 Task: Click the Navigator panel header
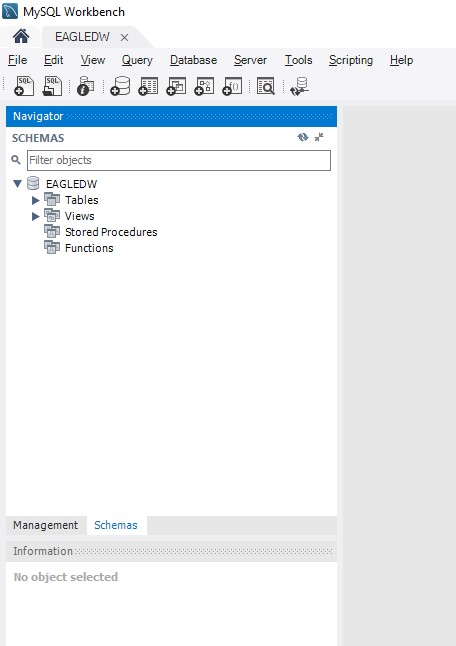(171, 116)
